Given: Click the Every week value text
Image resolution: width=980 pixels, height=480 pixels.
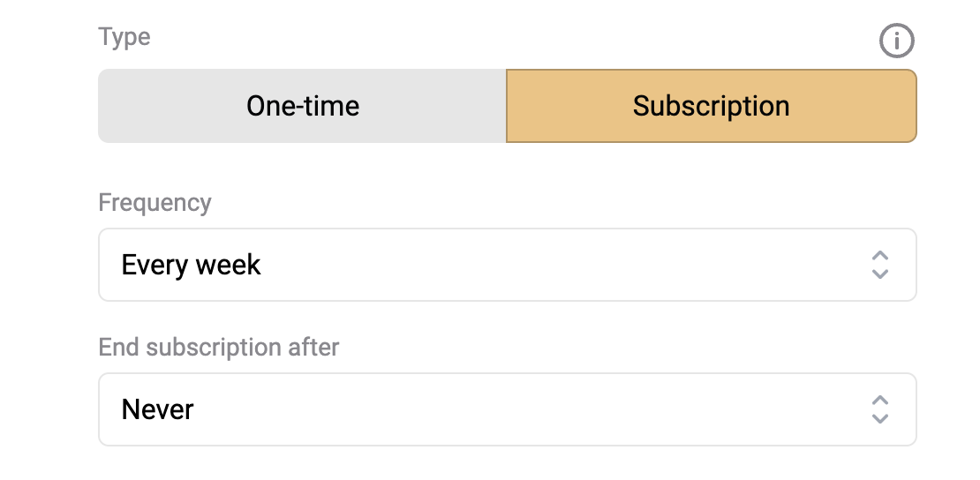Looking at the screenshot, I should (191, 265).
